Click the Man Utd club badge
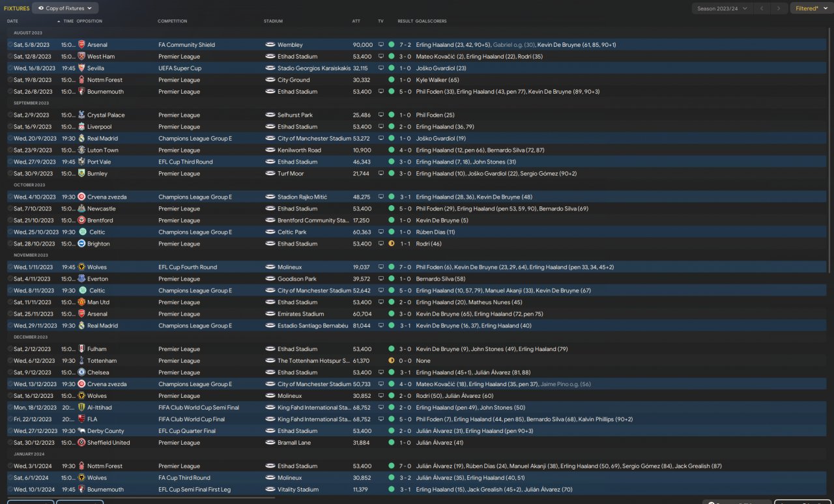 (x=81, y=303)
